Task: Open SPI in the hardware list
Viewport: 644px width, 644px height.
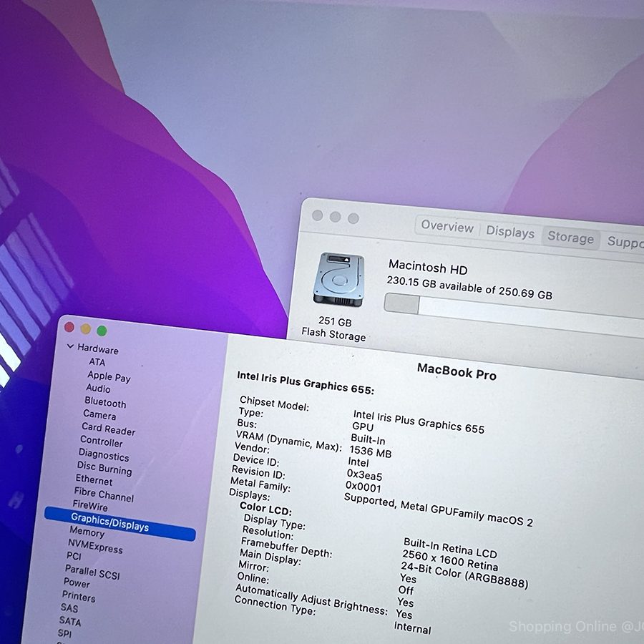Action: (x=64, y=633)
